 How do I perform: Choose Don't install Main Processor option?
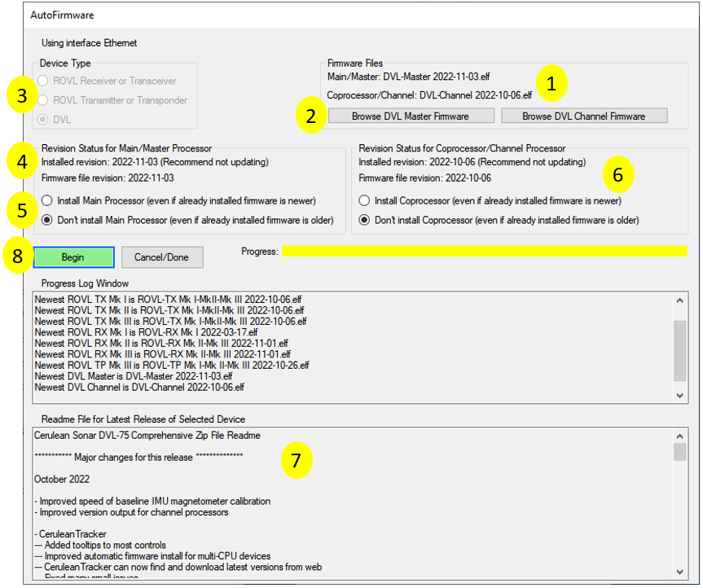pos(47,220)
